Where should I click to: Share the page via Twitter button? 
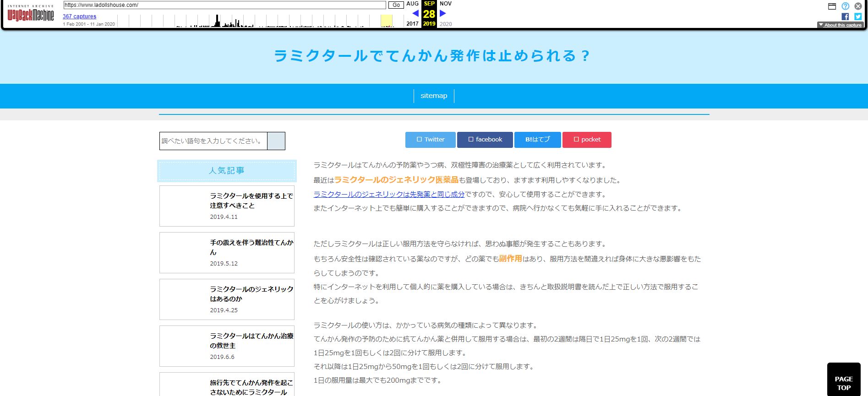430,140
